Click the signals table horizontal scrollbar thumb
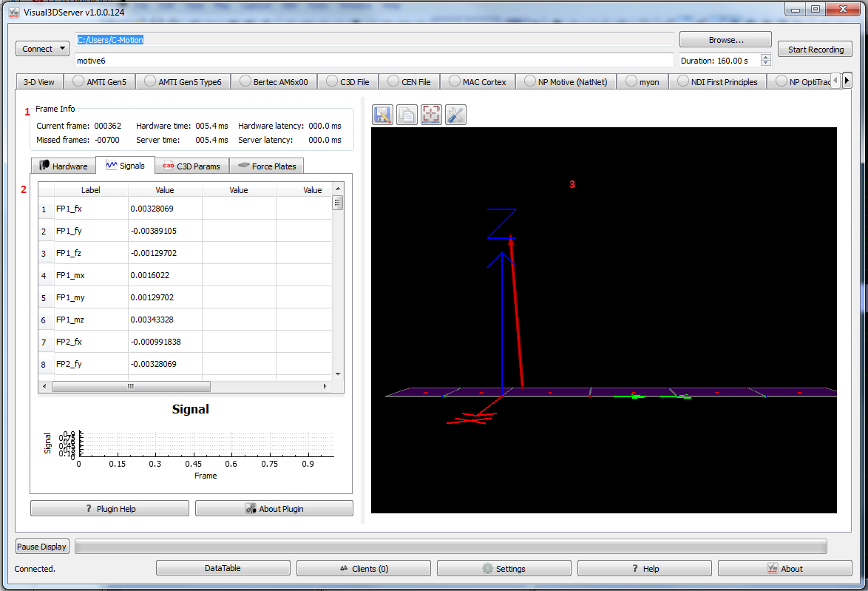The width and height of the screenshot is (868, 591). click(x=131, y=386)
